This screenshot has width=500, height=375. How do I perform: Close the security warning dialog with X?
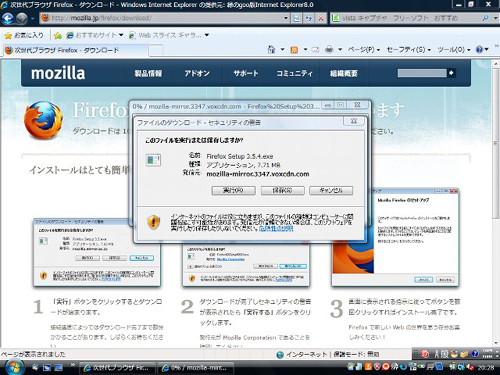354,121
